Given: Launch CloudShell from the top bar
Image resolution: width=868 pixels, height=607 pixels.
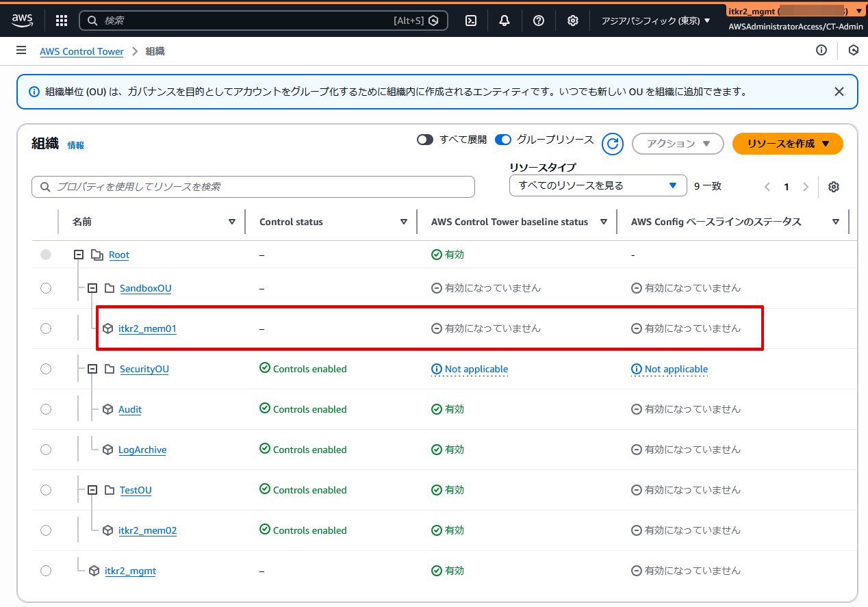Looking at the screenshot, I should point(471,21).
